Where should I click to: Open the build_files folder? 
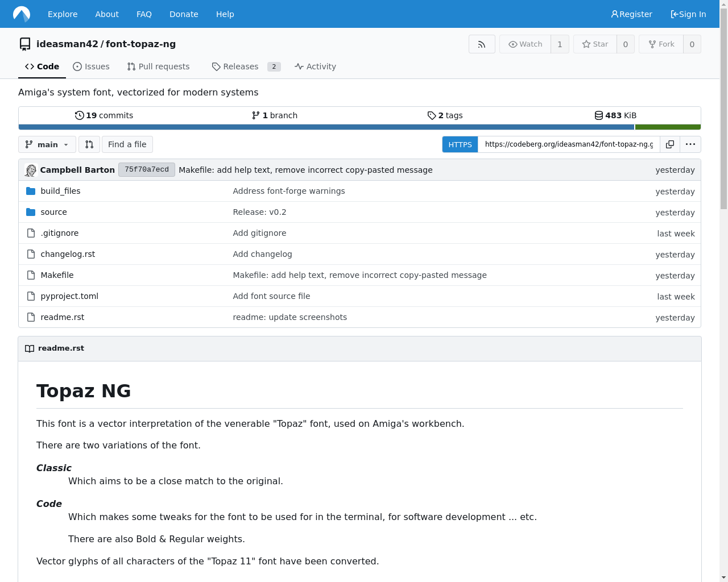click(60, 191)
